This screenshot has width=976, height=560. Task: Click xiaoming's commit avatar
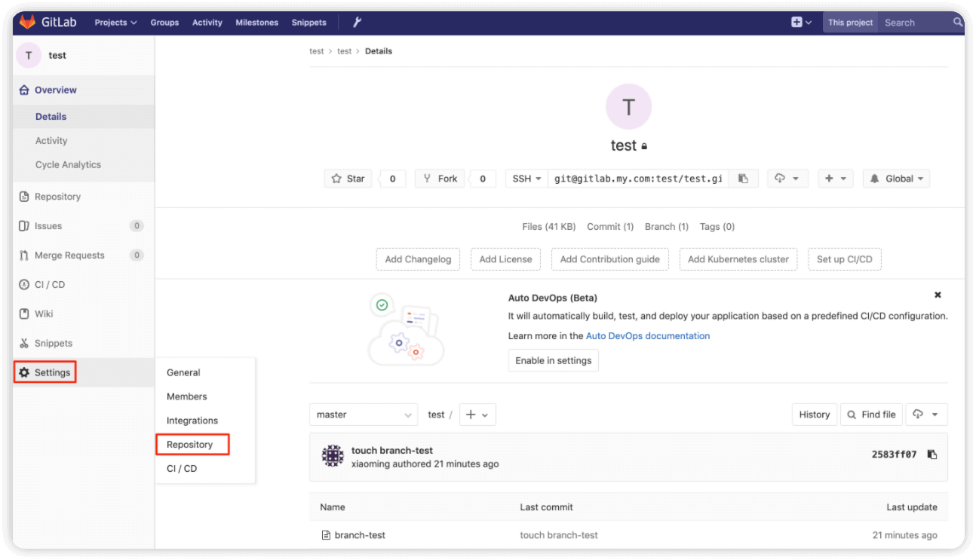pos(333,456)
